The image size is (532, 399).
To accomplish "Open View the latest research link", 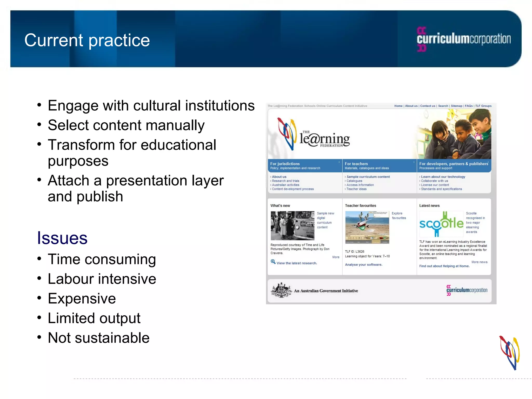I will point(297,263).
